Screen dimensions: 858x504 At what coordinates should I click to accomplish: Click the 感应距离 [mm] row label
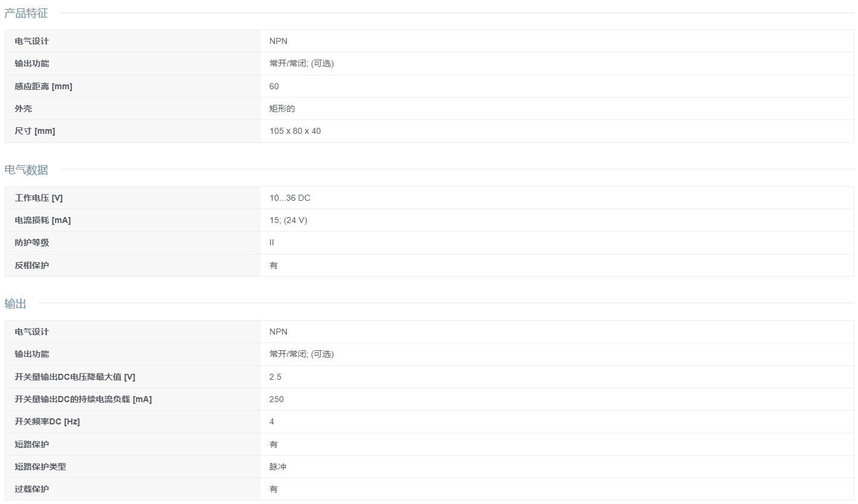click(43, 86)
